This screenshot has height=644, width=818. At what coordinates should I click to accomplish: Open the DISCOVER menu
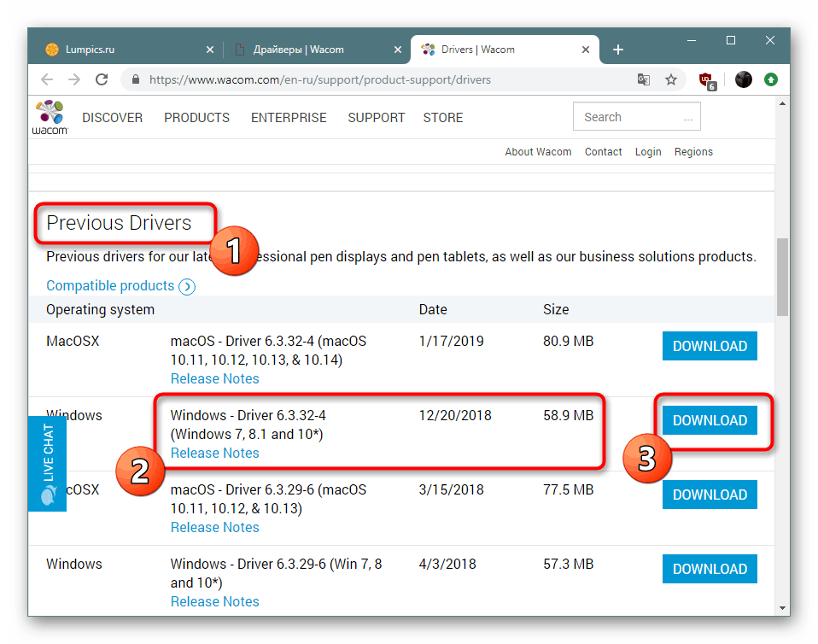point(112,117)
